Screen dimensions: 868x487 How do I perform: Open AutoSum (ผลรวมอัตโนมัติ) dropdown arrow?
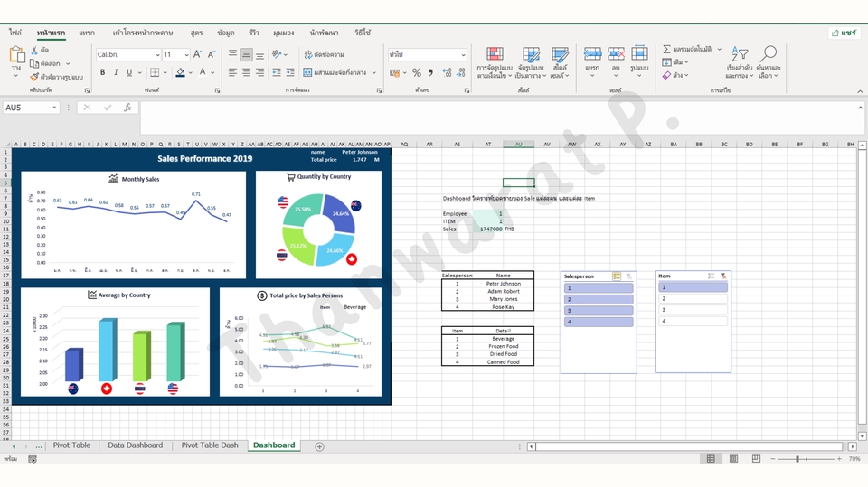coord(720,50)
